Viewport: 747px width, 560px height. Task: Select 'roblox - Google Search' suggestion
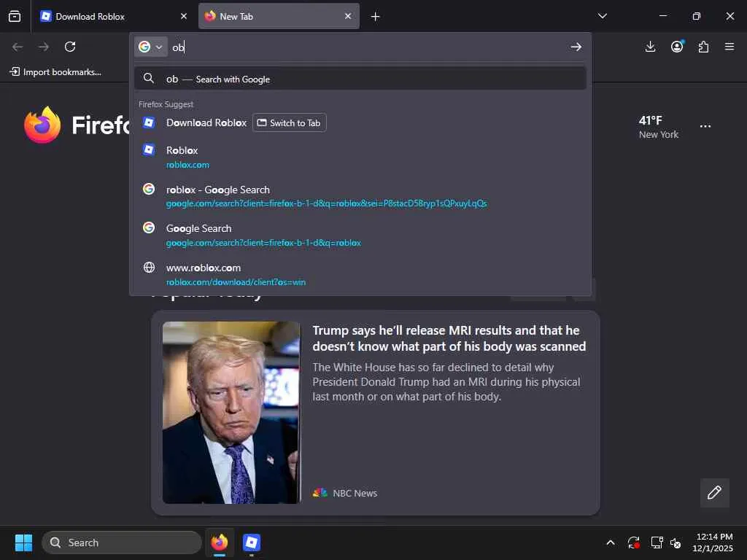pyautogui.click(x=360, y=195)
